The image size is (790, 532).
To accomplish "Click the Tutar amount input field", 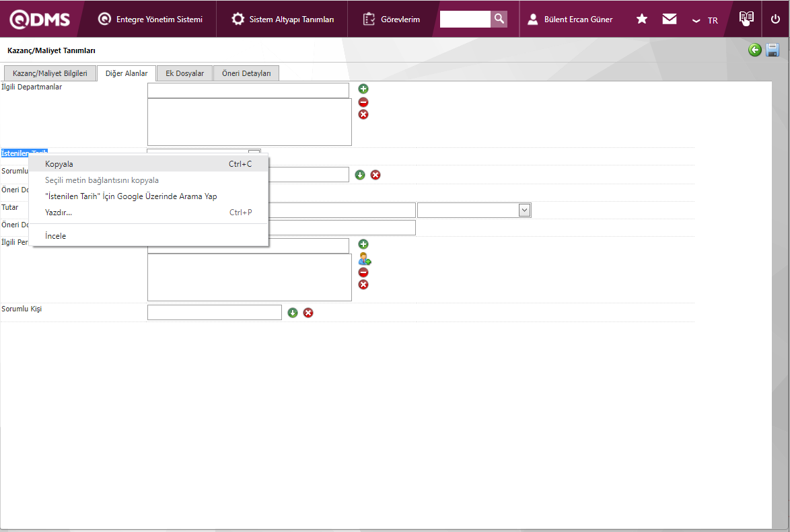I will coord(342,210).
